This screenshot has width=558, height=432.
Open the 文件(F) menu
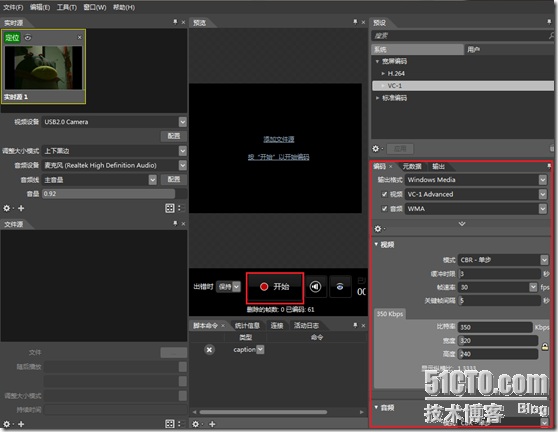[x=13, y=7]
